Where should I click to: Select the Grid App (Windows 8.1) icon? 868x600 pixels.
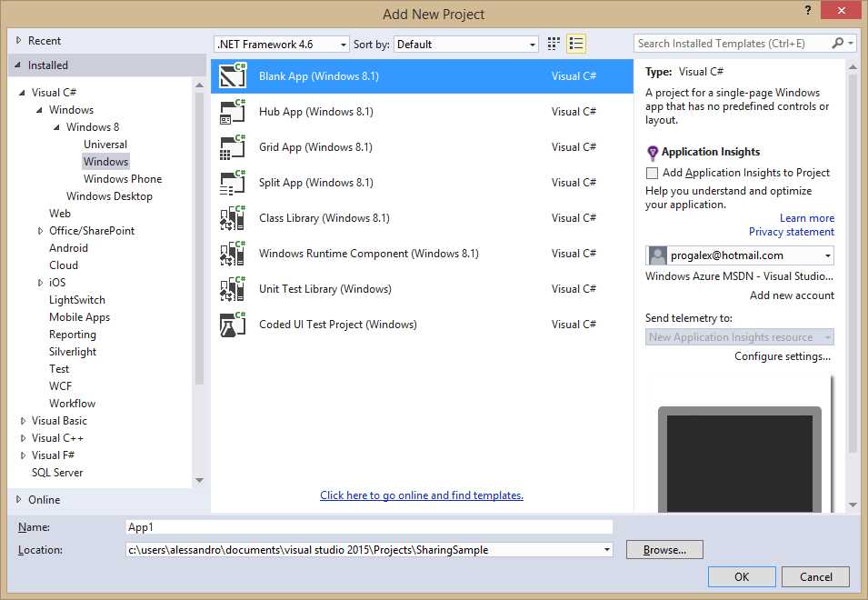[233, 146]
